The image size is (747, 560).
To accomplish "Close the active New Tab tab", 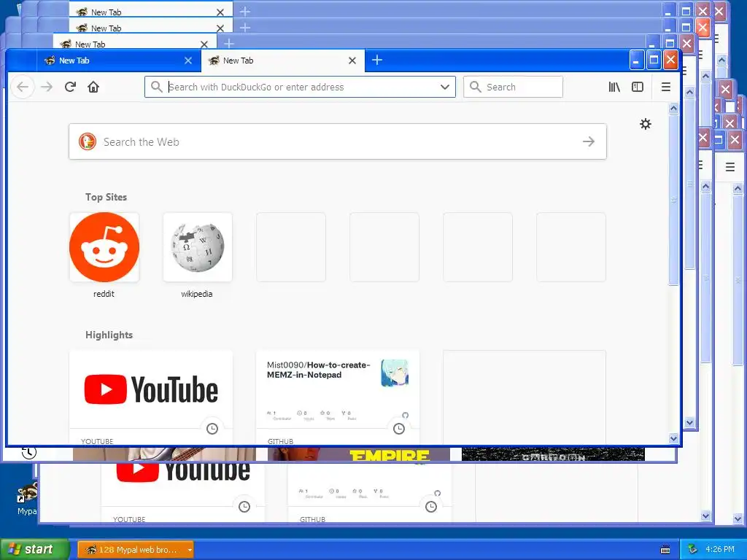I will coord(352,61).
